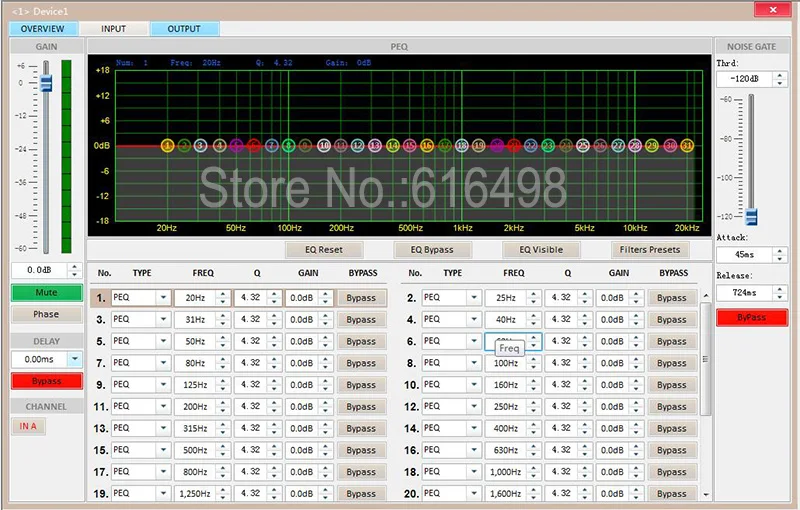Open the 0.00ms delay dropdown
The height and width of the screenshot is (510, 800).
click(x=75, y=359)
